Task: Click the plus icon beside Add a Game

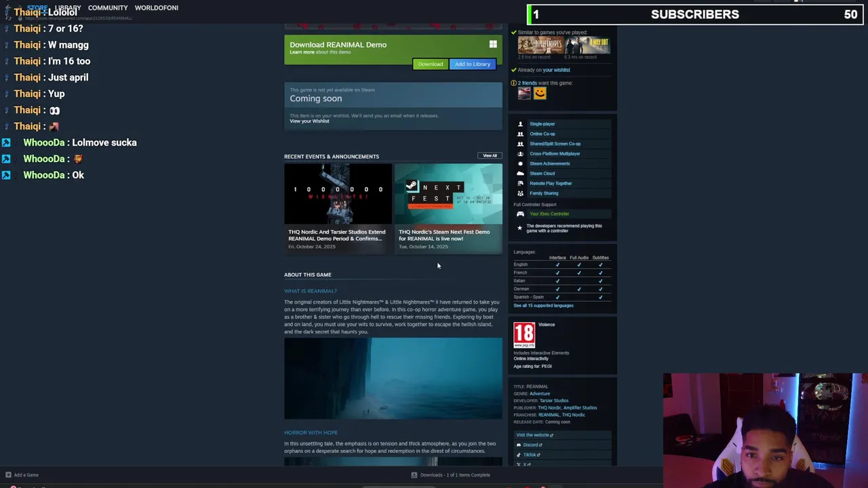Action: pos(8,475)
